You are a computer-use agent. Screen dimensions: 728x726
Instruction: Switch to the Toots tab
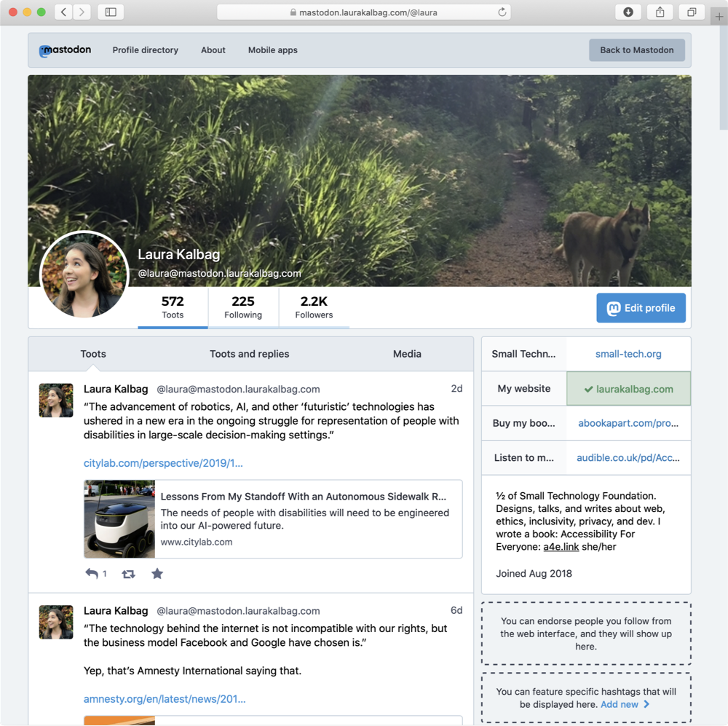point(93,354)
